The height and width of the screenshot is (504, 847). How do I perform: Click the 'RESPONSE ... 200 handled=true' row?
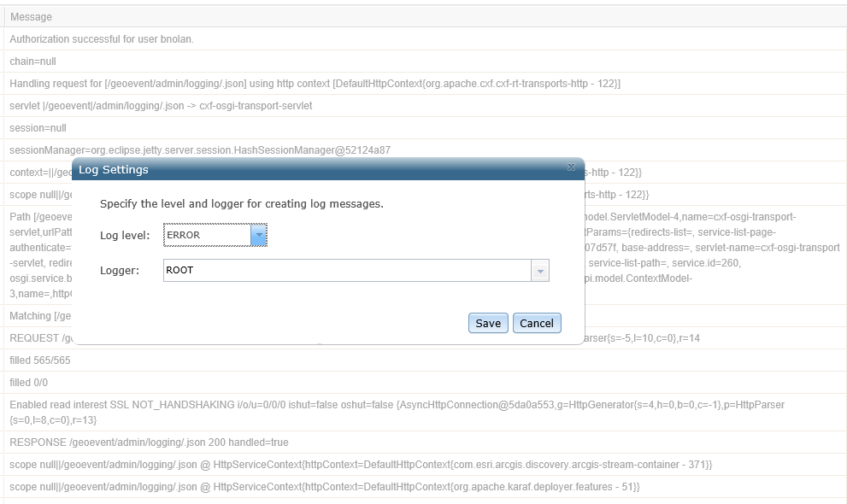150,442
